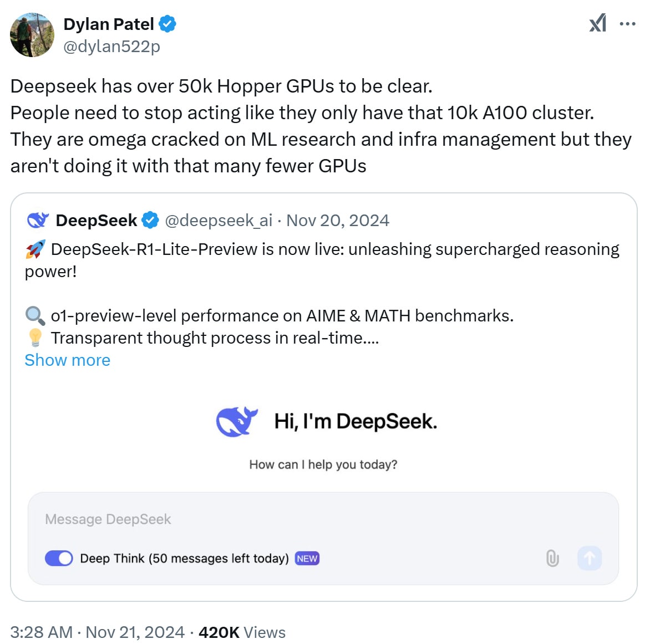The image size is (650, 644).
Task: Click the DeepSeek whale avatar in quoted tweet
Action: point(38,221)
